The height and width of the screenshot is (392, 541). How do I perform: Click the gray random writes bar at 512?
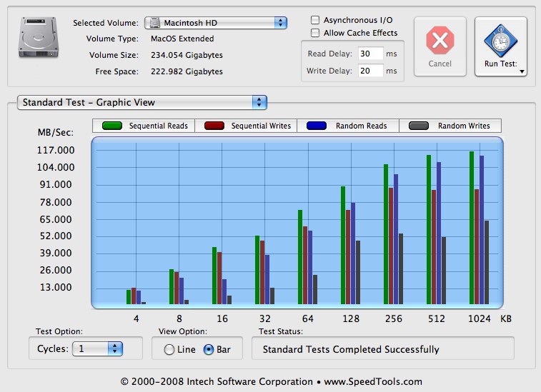tap(444, 271)
